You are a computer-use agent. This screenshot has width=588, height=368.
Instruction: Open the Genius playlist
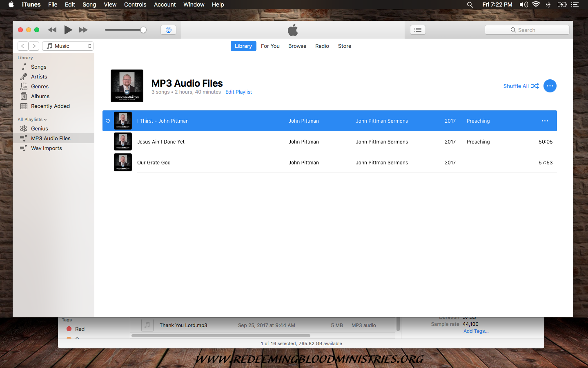(x=53, y=129)
